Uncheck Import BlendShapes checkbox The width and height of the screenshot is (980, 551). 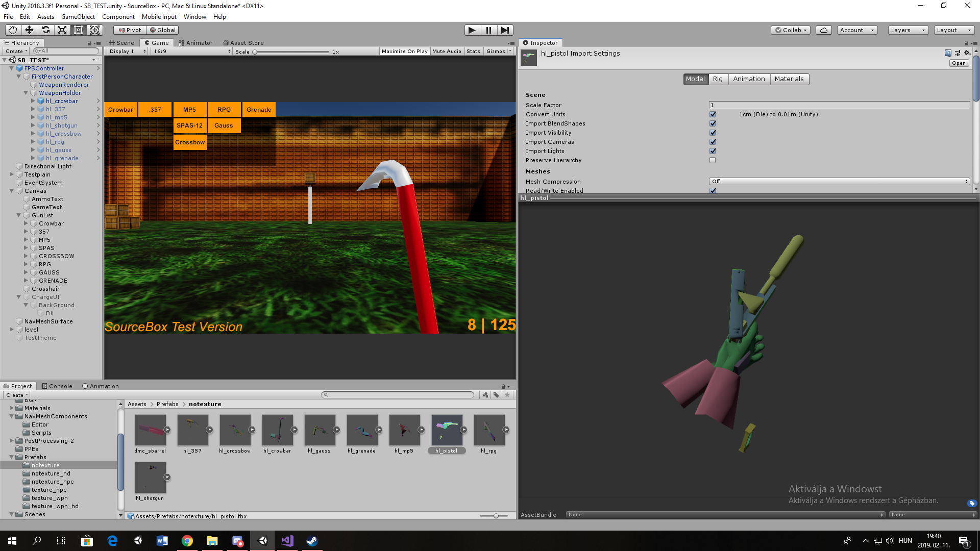pyautogui.click(x=713, y=123)
